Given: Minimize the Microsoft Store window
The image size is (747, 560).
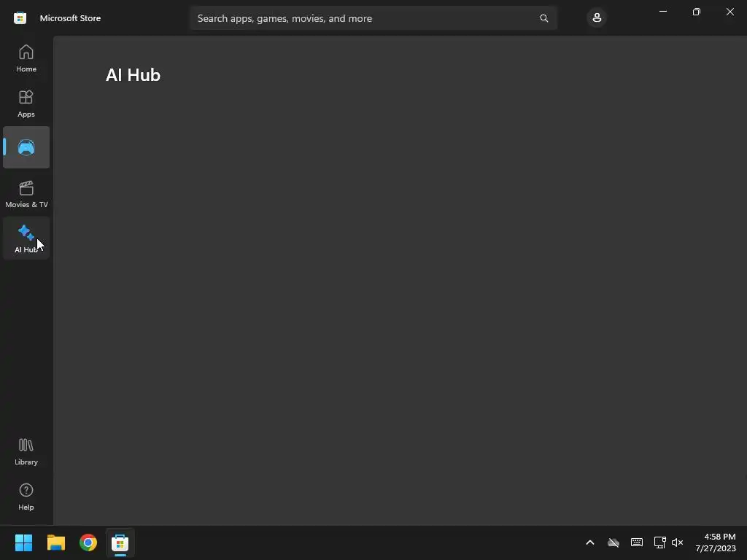Looking at the screenshot, I should coord(663,12).
